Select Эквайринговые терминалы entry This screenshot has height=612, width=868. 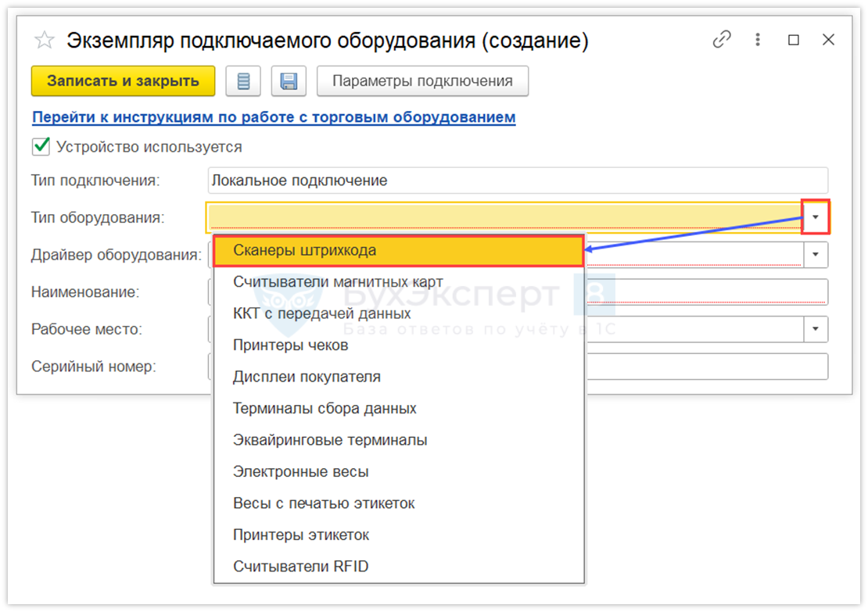[x=399, y=441]
